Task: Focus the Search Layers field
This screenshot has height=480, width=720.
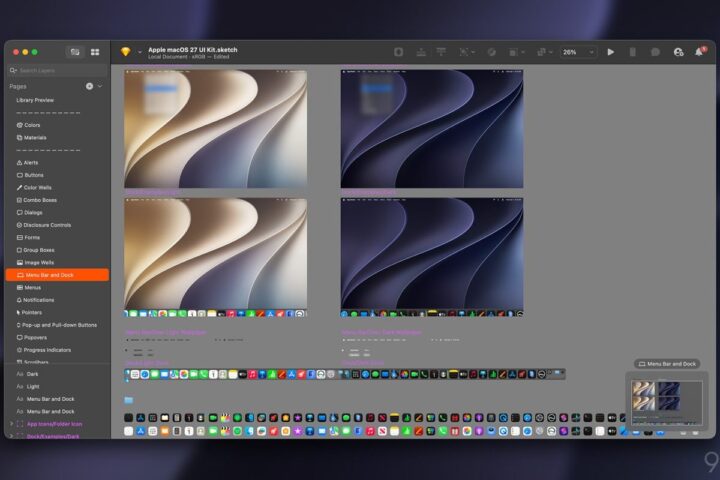Action: coord(57,70)
